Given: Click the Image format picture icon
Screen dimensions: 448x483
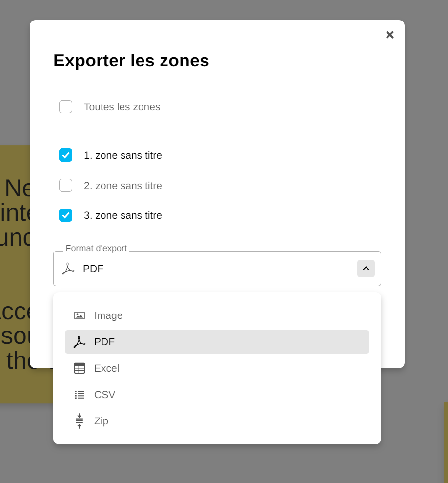Looking at the screenshot, I should [x=80, y=315].
